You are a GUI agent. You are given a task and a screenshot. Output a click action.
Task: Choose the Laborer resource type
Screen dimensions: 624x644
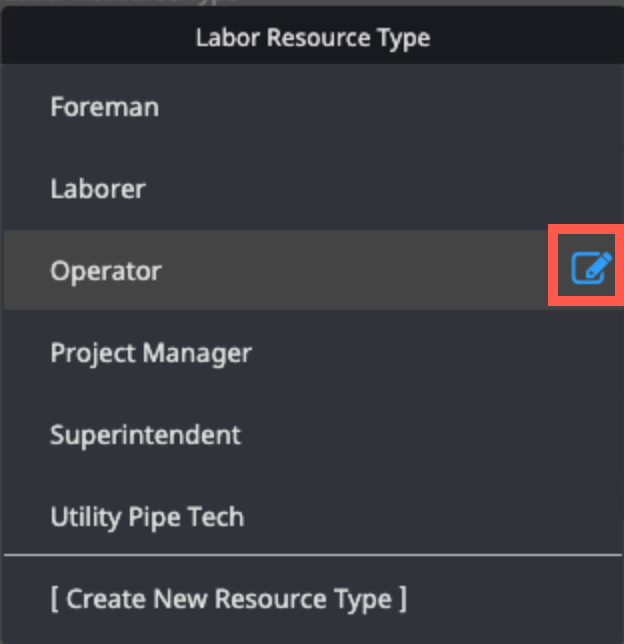click(313, 189)
